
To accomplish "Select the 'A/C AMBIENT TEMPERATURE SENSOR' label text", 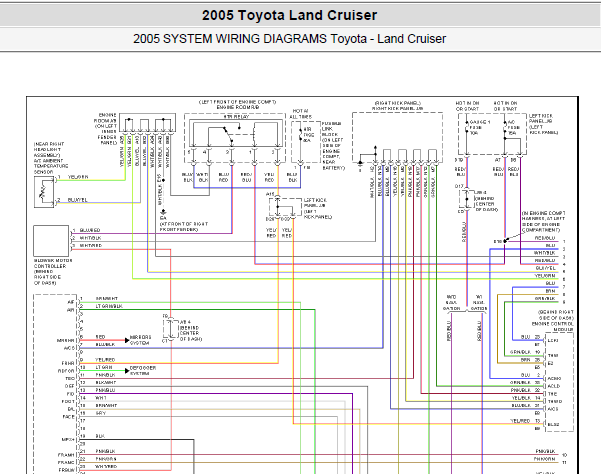I will click(51, 166).
